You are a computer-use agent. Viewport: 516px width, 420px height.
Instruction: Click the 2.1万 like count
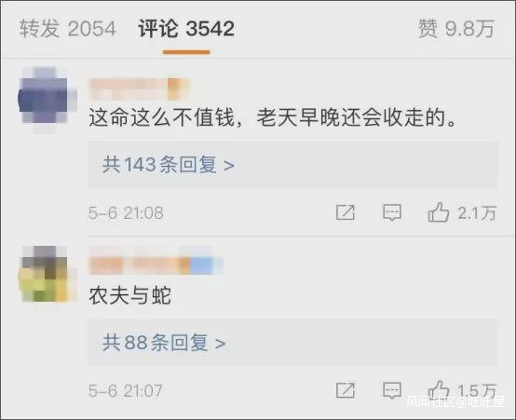pos(477,212)
